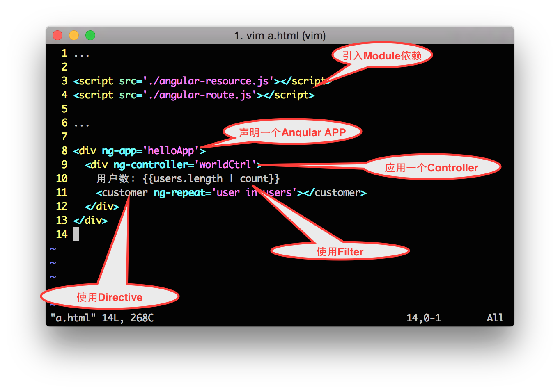The height and width of the screenshot is (392, 560).
Task: Click the red close window button
Action: (57, 36)
